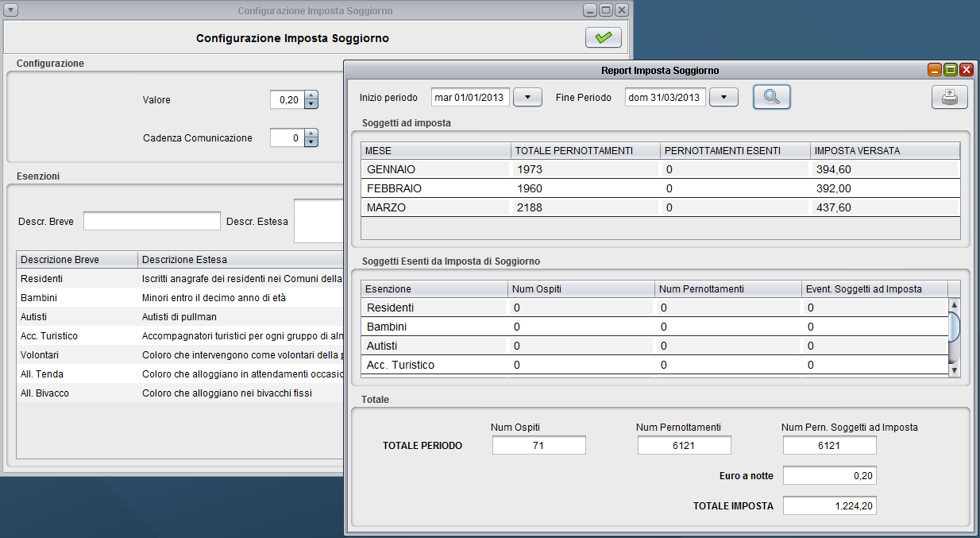Minimize the Report Imposta Soggiorno window
The width and height of the screenshot is (980, 538).
935,70
